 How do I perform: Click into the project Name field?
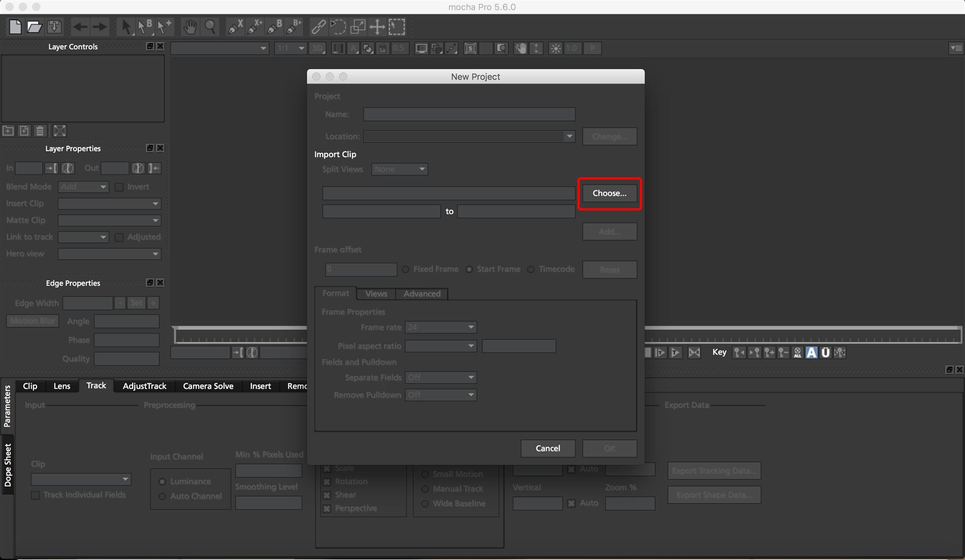(x=469, y=115)
